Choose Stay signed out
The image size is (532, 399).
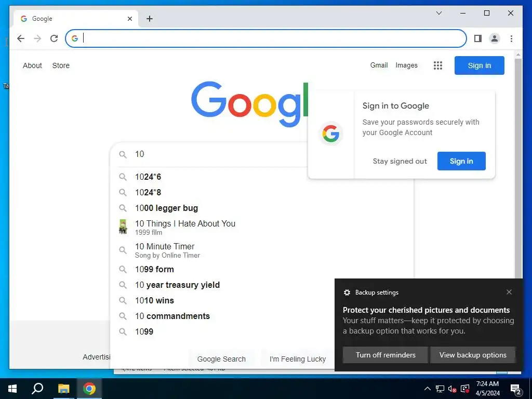point(400,161)
